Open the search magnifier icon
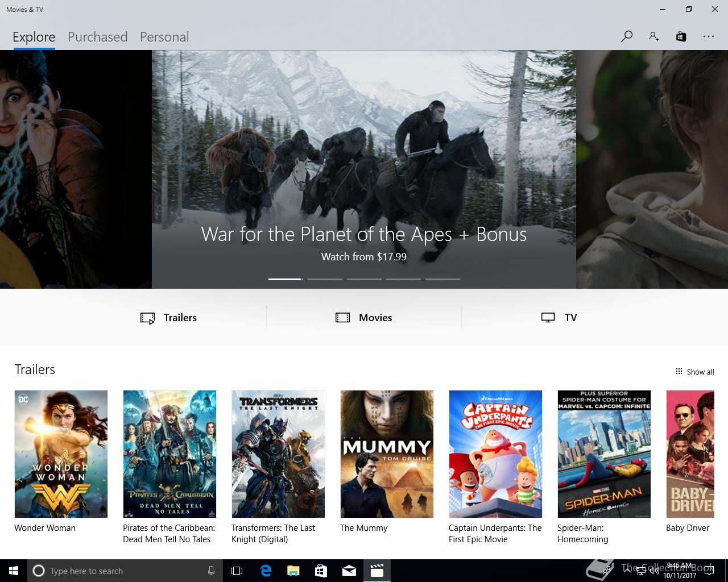This screenshot has height=582, width=728. [x=627, y=36]
